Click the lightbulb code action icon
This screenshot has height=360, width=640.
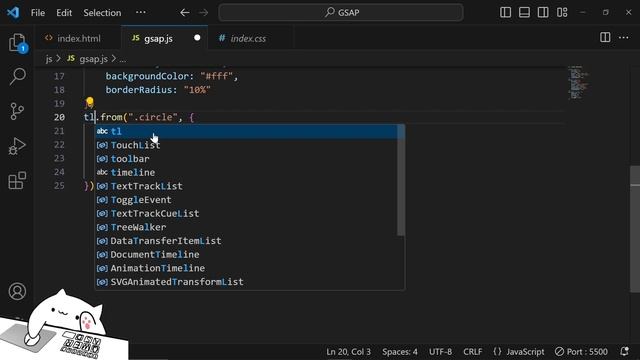pos(90,102)
